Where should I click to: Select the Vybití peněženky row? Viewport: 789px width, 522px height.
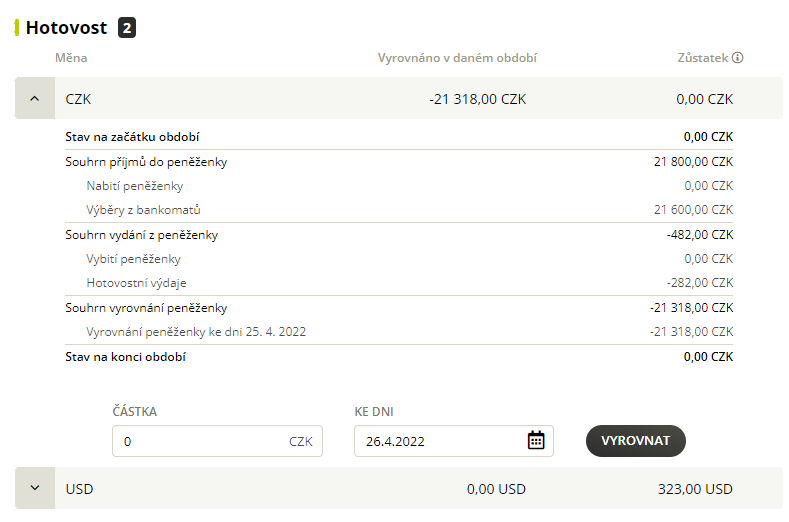(x=399, y=259)
